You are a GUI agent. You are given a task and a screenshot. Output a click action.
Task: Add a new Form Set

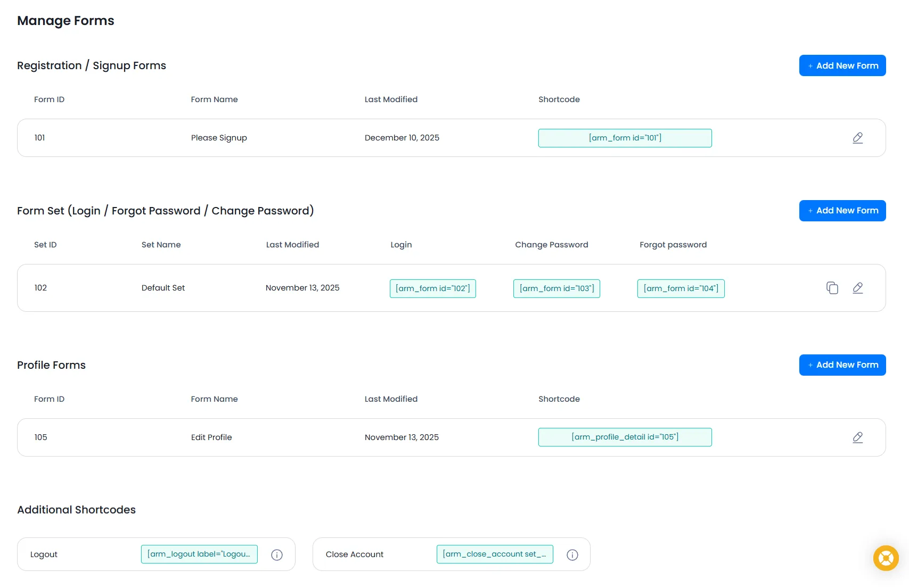coord(842,210)
